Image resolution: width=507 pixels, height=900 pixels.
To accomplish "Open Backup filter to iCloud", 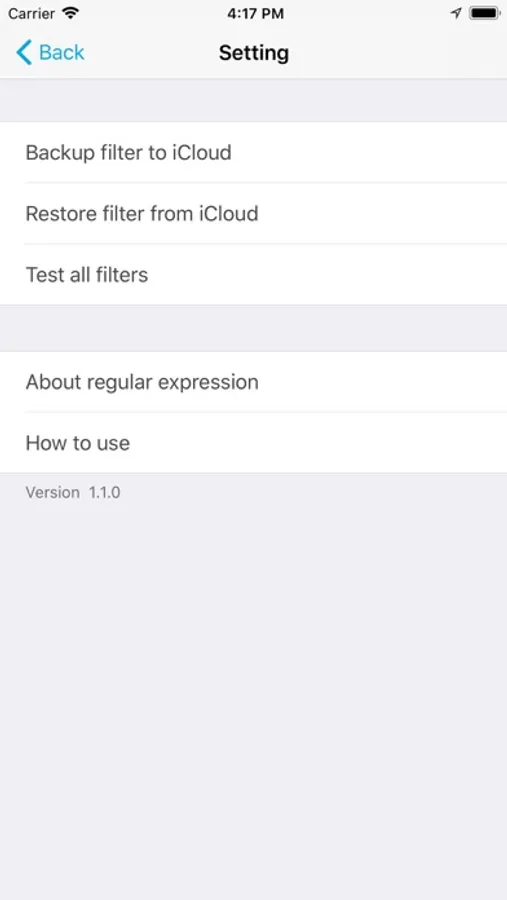I will [253, 152].
